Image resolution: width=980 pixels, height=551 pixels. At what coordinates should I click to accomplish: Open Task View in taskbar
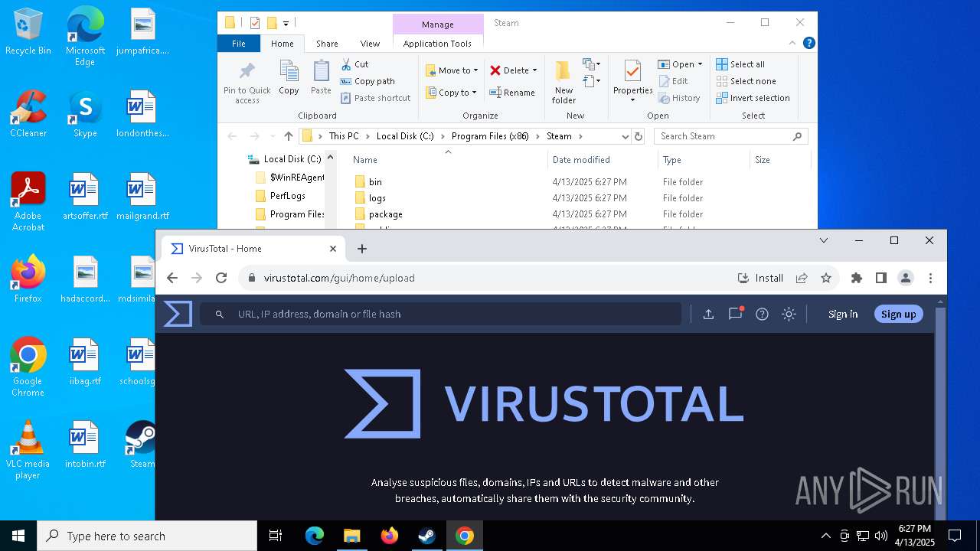point(276,536)
